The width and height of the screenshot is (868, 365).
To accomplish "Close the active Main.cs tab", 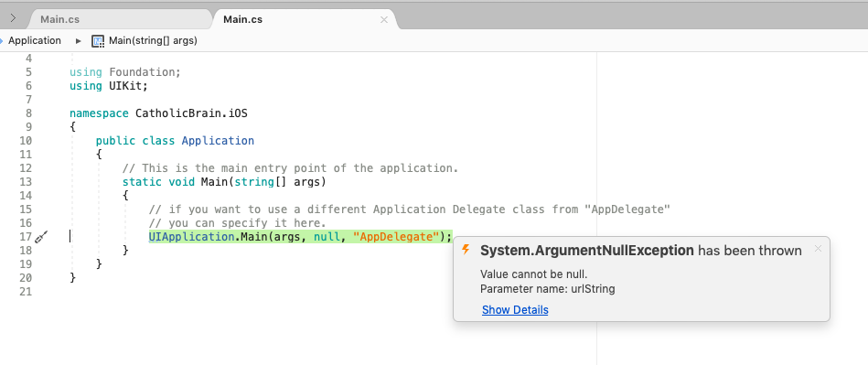I will 384,19.
